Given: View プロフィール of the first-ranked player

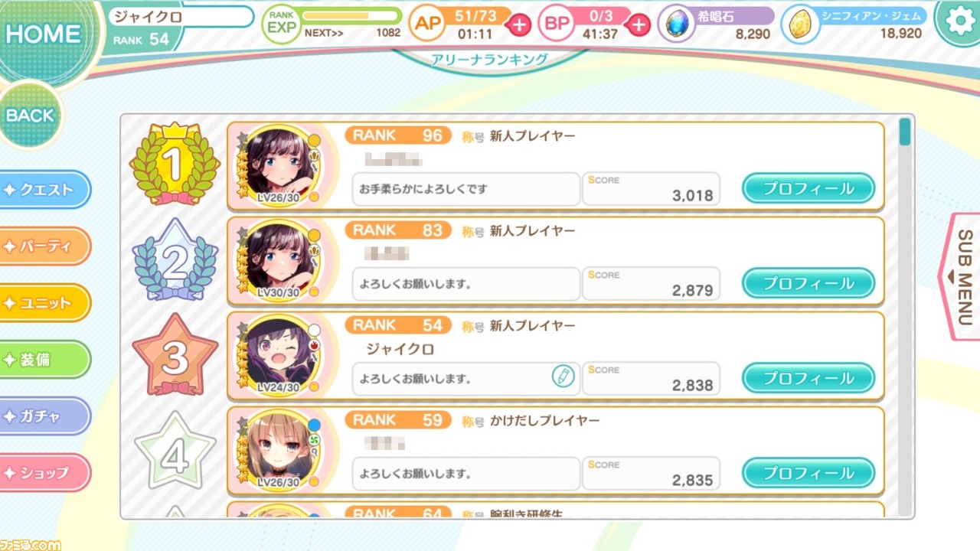Looking at the screenshot, I should point(808,188).
